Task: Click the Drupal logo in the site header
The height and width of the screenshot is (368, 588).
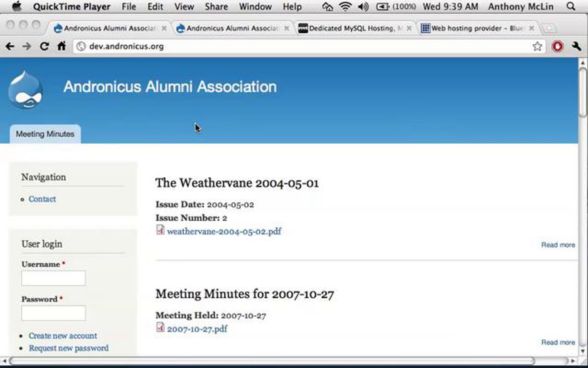Action: [x=26, y=90]
